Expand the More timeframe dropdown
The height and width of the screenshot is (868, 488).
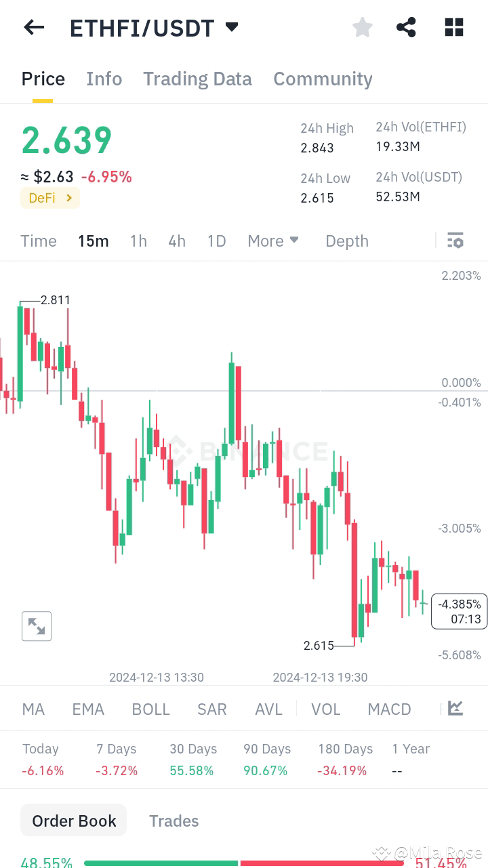click(x=272, y=241)
